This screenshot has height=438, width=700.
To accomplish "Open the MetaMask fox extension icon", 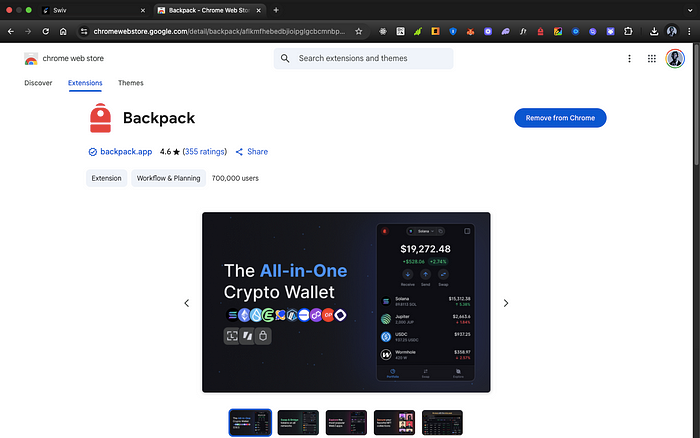I will point(470,31).
